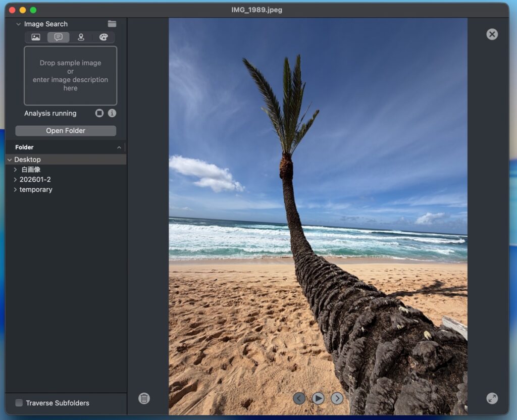Screen dimensions: 517x420
Task: Go to the previous image
Action: pyautogui.click(x=299, y=398)
